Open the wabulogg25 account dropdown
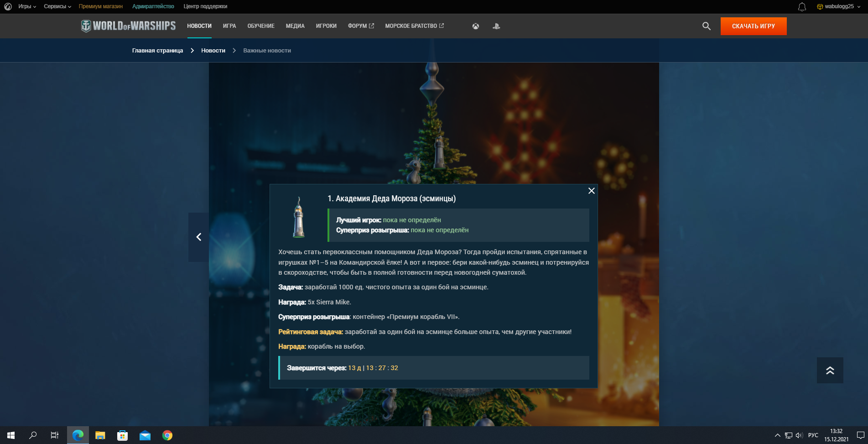The width and height of the screenshot is (868, 444). click(x=839, y=6)
